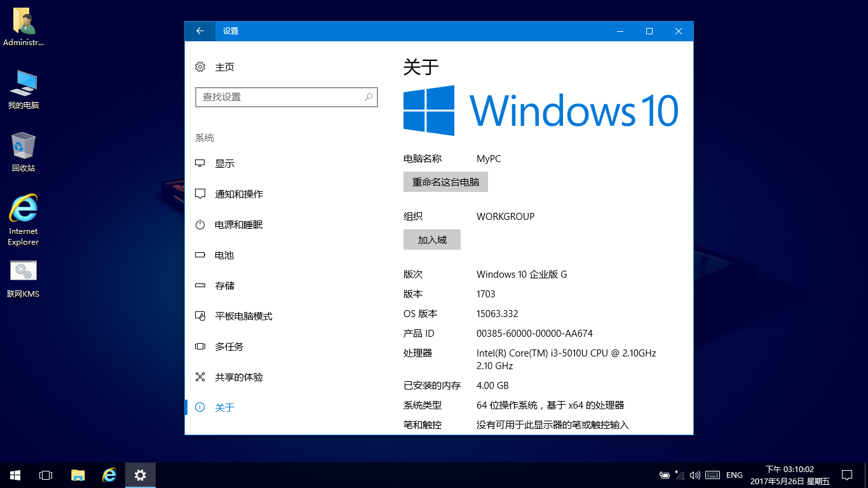Click the Windows 10 企业版 G edition text
The width and height of the screenshot is (868, 488).
point(522,274)
